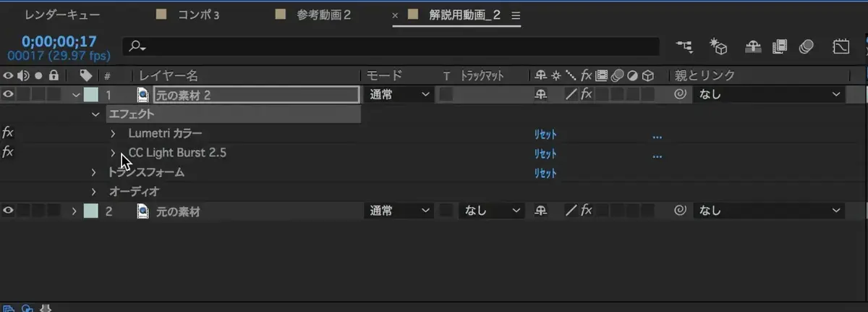
Task: Click the layer search input field
Action: click(x=391, y=47)
